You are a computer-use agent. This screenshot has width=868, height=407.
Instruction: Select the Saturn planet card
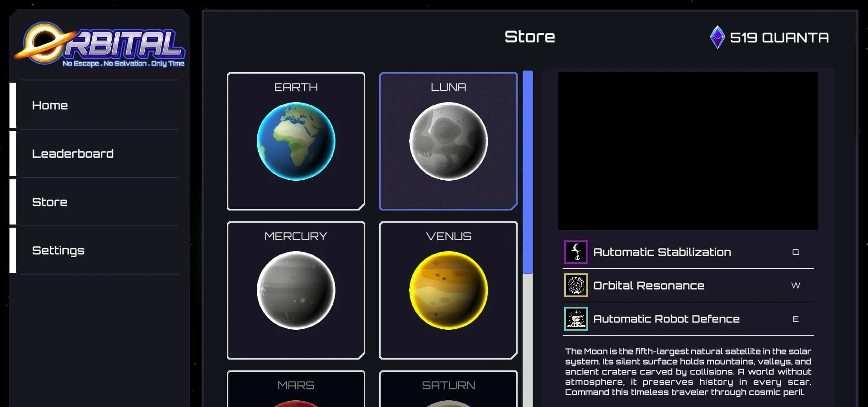coord(448,389)
